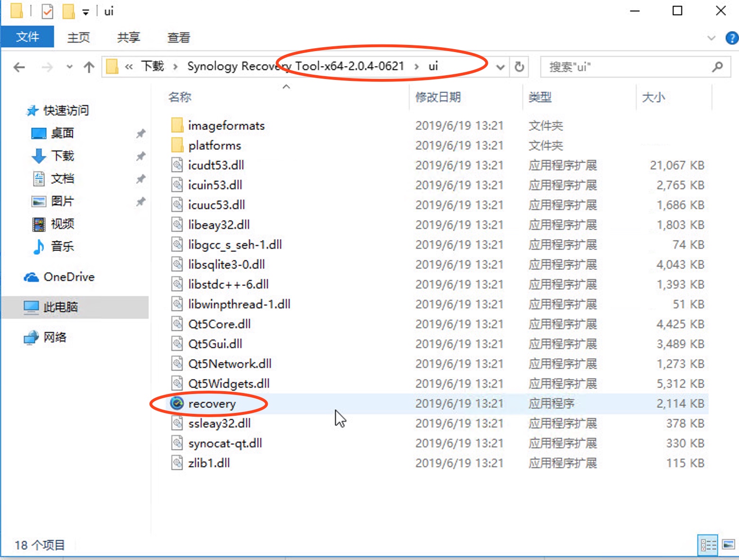
Task: Click the new folder quick access icon
Action: [x=69, y=11]
